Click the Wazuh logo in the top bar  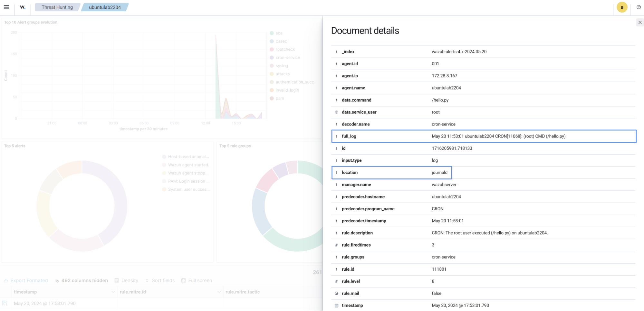[x=22, y=7]
